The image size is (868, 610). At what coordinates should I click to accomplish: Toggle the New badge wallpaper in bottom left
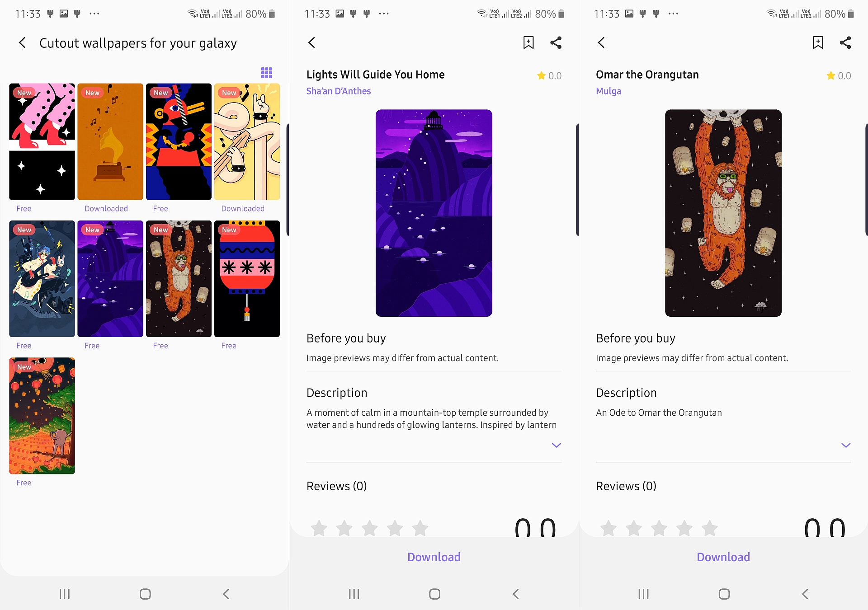click(x=41, y=416)
